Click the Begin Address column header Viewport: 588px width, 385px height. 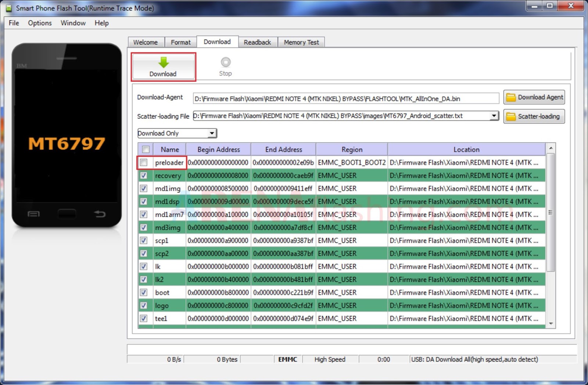pos(219,150)
